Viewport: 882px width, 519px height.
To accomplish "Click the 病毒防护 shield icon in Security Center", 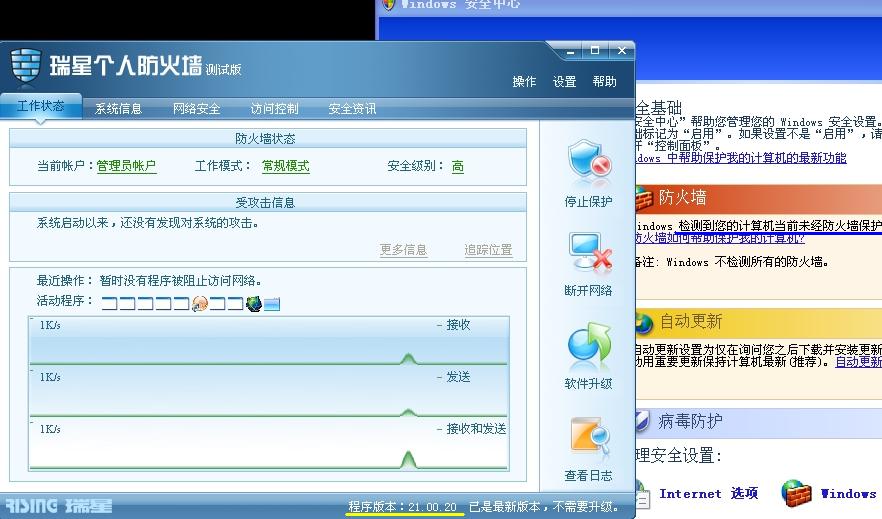I will (642, 421).
